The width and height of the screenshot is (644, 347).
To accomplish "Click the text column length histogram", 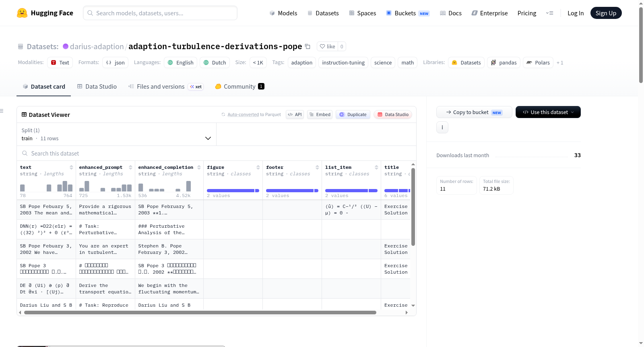I will pos(46,186).
